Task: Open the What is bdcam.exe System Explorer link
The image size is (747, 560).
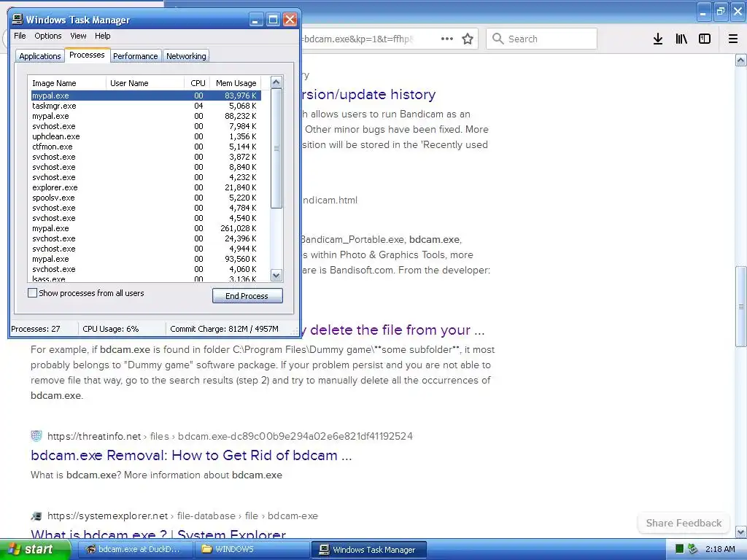Action: 158,534
